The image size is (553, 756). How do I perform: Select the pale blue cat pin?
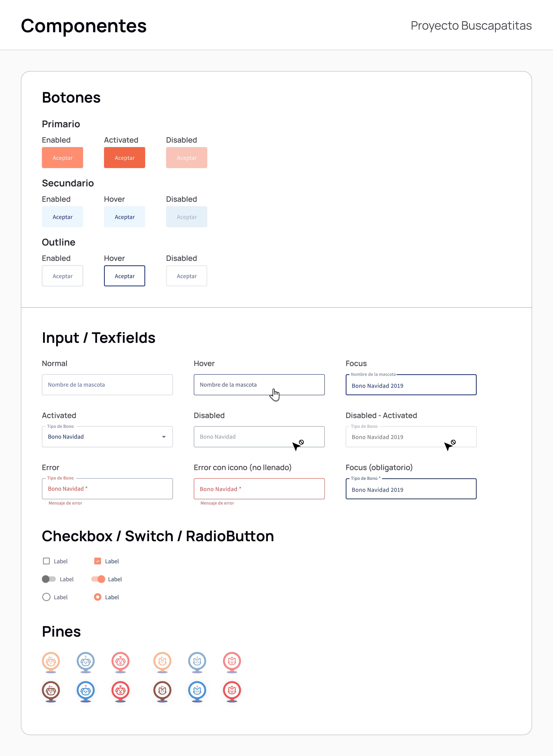(197, 662)
